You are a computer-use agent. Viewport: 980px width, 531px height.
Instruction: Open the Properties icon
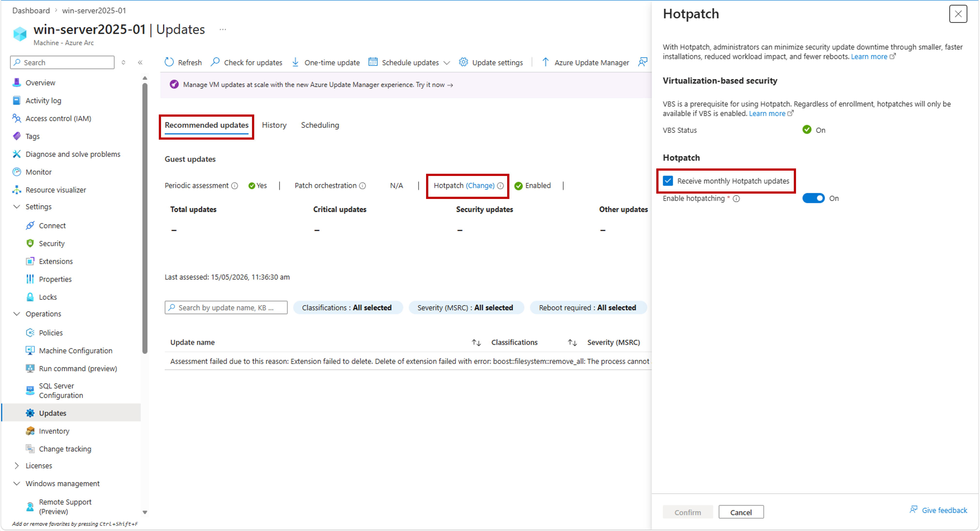tap(30, 279)
